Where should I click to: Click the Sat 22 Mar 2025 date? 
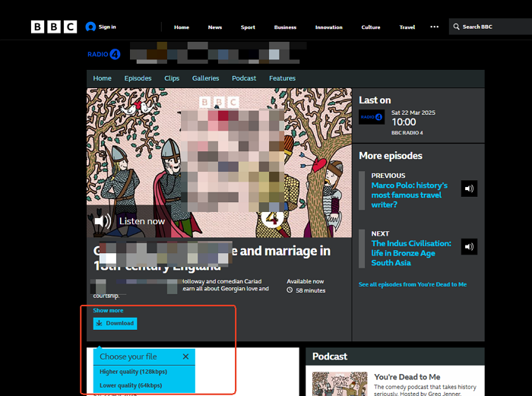tap(413, 112)
